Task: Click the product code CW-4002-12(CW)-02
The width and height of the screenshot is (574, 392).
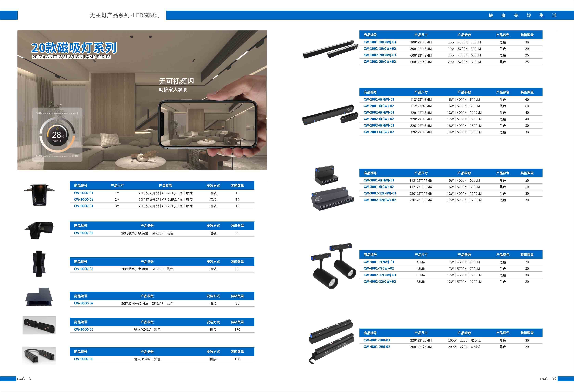Action: tap(380, 282)
